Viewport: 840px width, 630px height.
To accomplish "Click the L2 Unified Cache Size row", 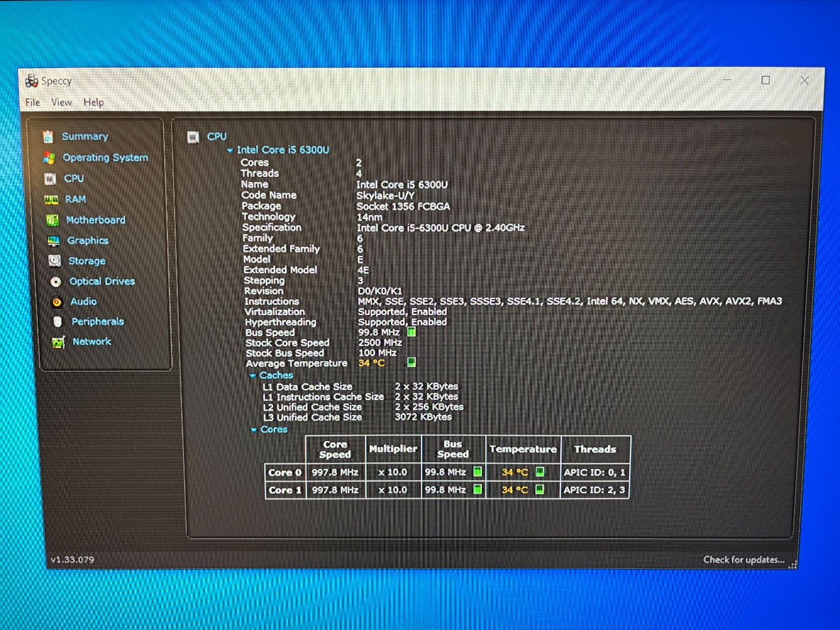I will click(x=363, y=407).
